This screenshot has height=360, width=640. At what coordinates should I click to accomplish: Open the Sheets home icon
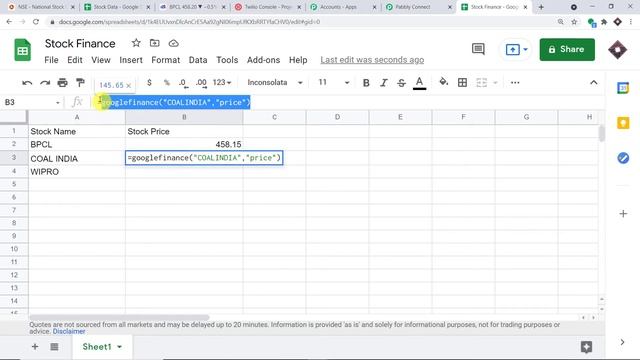point(22,50)
